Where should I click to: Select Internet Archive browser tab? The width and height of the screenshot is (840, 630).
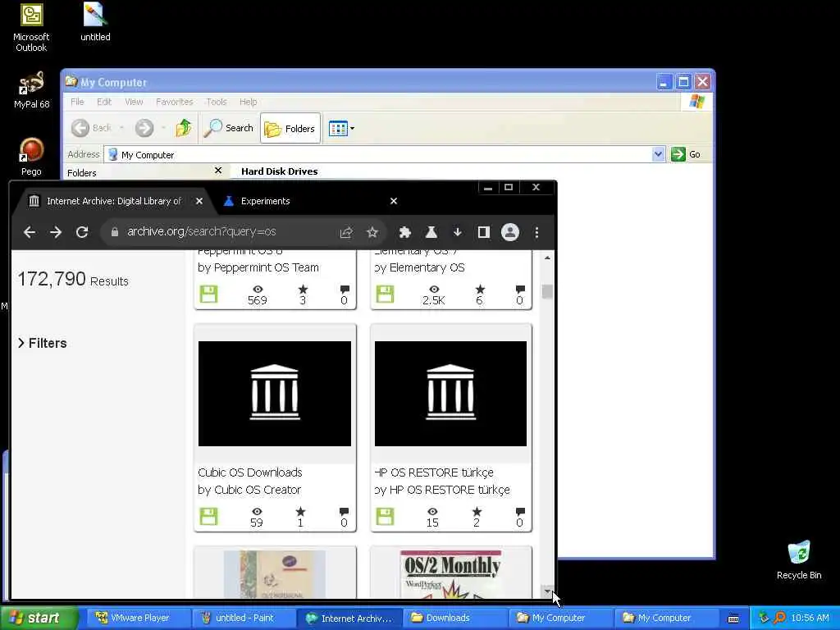pyautogui.click(x=113, y=201)
